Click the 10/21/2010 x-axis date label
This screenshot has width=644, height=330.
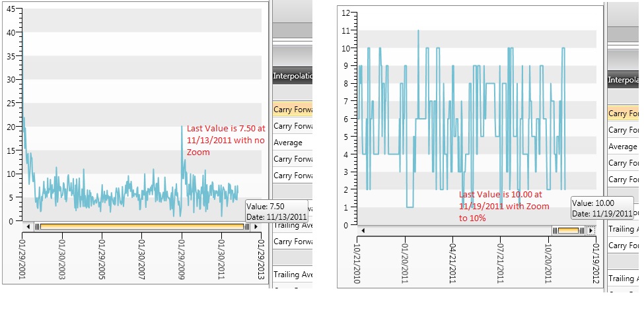click(x=357, y=264)
